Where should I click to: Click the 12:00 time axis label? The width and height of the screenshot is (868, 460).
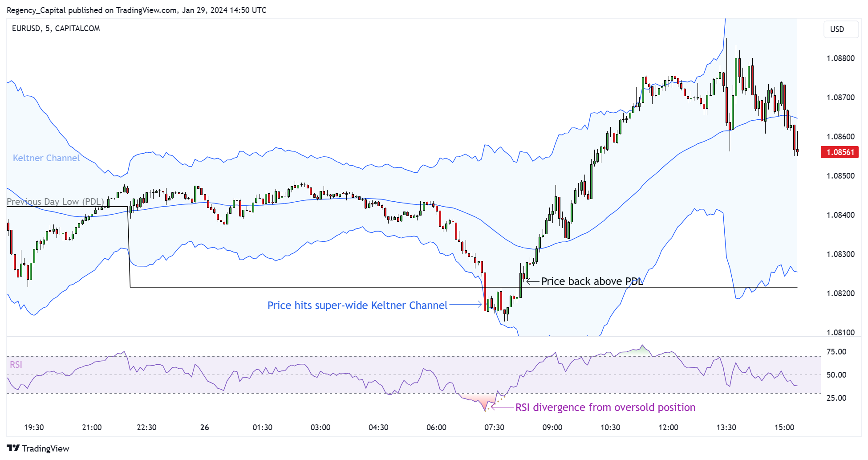[668, 427]
